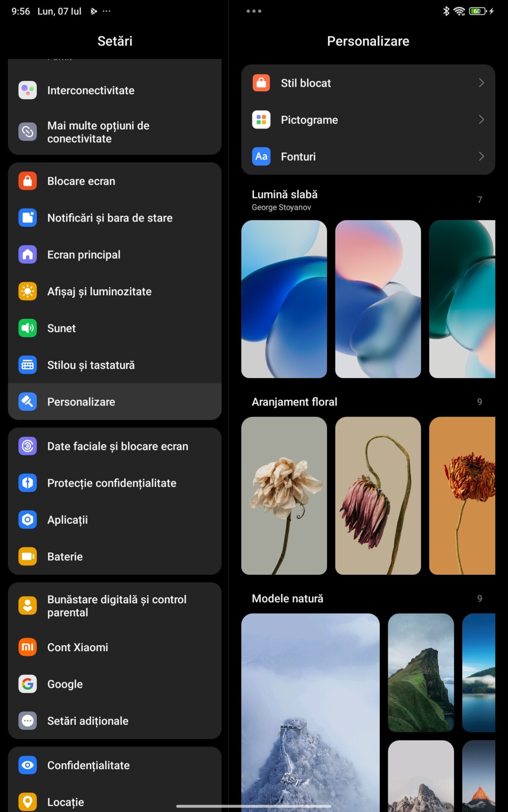Tap the Ecran principal home icon
This screenshot has width=508, height=812.
28,255
